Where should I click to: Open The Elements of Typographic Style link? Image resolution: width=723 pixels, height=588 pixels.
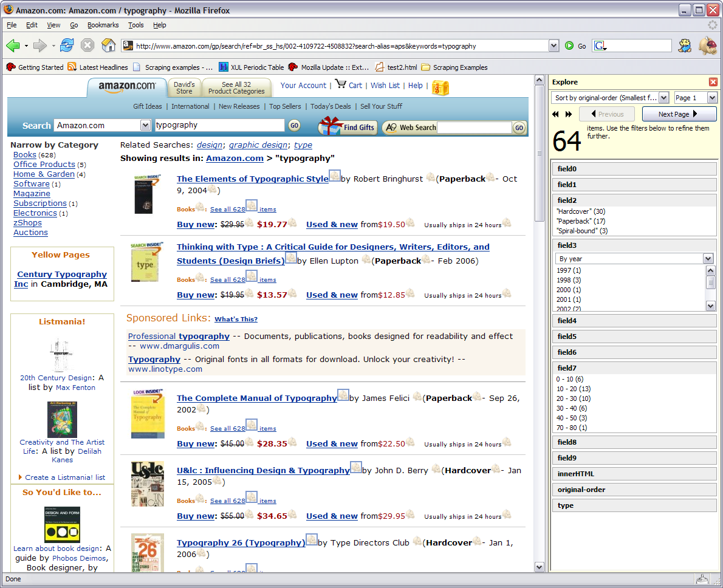pyautogui.click(x=252, y=179)
